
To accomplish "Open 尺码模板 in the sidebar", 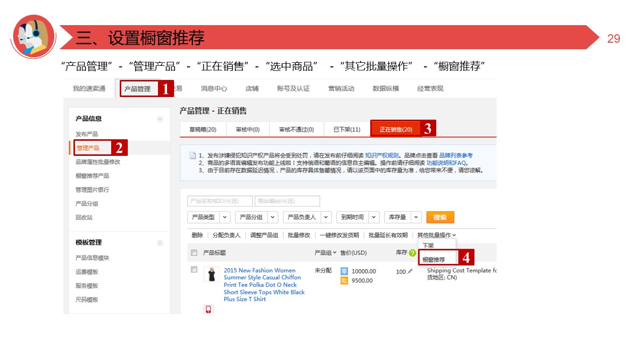I will (x=87, y=300).
